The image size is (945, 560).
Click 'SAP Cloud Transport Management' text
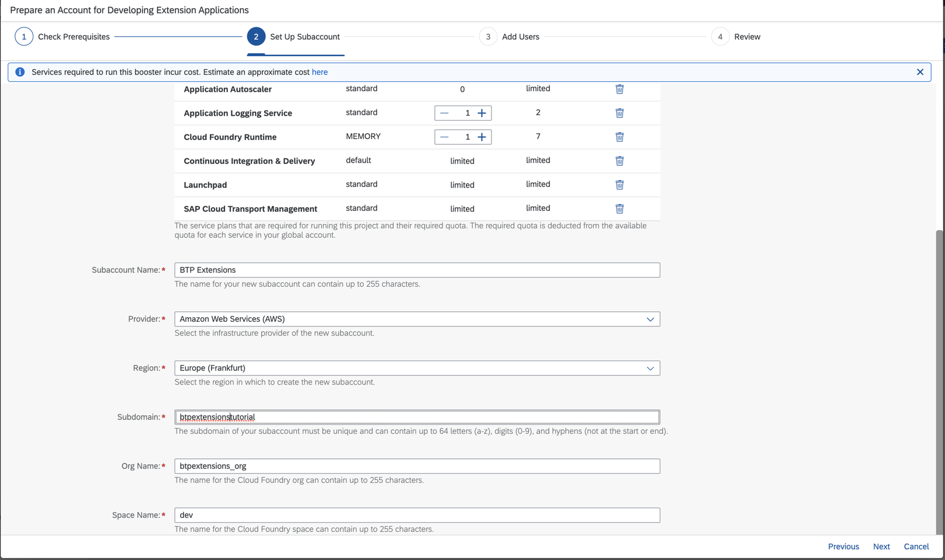point(250,209)
